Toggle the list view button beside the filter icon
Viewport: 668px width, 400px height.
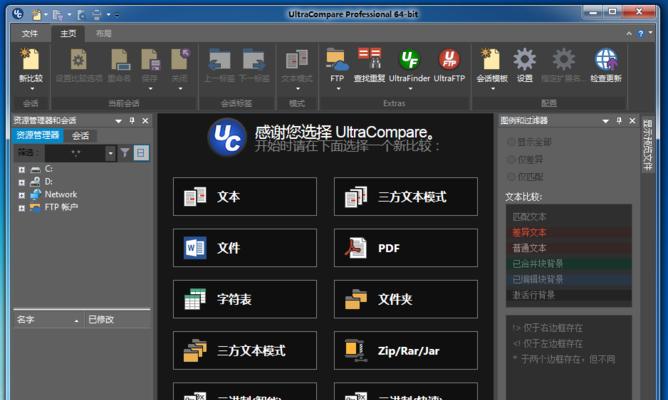click(x=141, y=153)
